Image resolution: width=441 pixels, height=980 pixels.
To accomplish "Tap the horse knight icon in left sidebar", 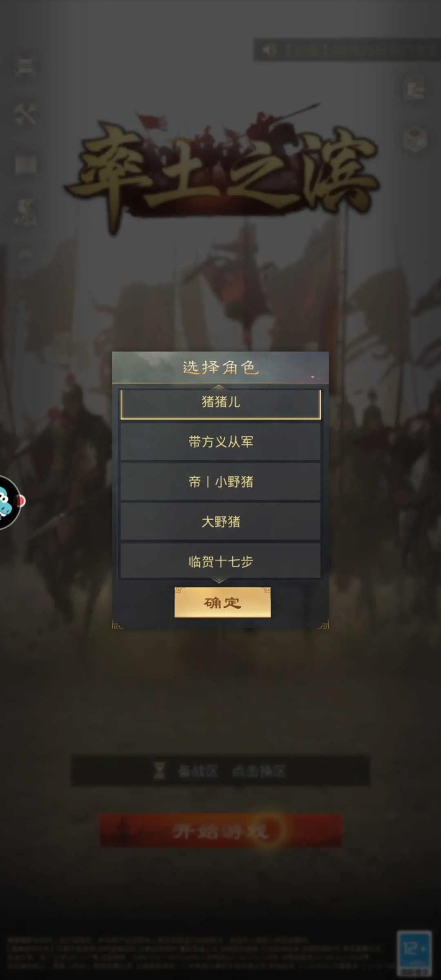I will [26, 212].
